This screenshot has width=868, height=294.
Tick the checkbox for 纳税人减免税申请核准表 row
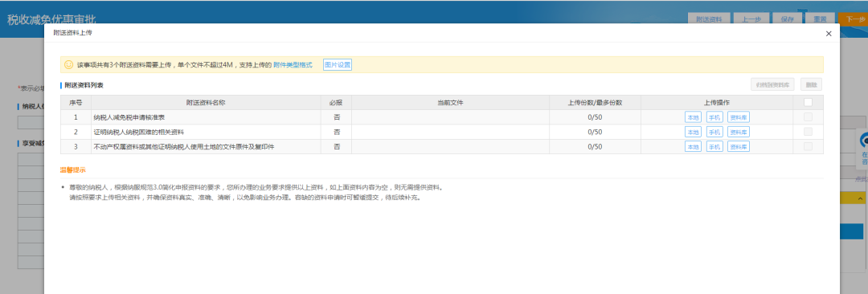point(809,116)
